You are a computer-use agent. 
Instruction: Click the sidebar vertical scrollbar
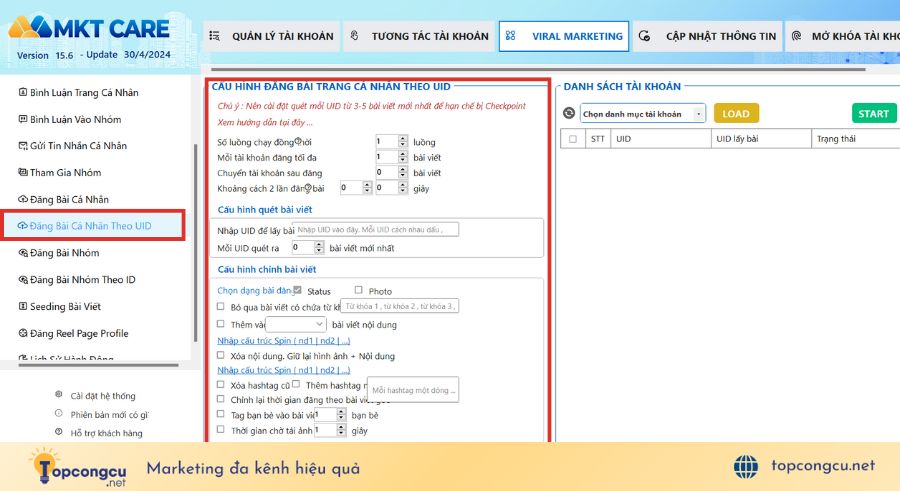coord(196,243)
